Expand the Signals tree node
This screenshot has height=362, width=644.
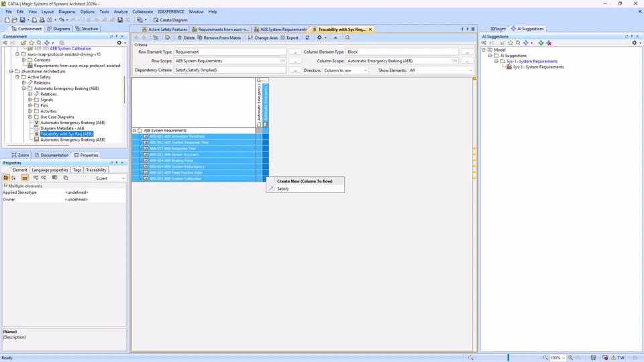tap(30, 100)
